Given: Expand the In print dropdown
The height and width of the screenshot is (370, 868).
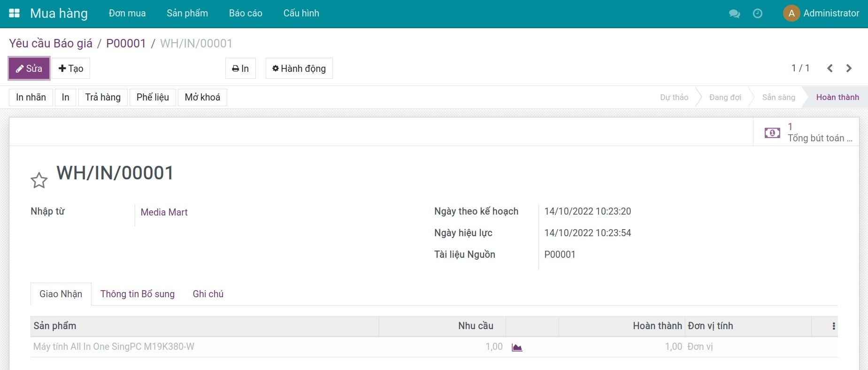Looking at the screenshot, I should click(240, 69).
